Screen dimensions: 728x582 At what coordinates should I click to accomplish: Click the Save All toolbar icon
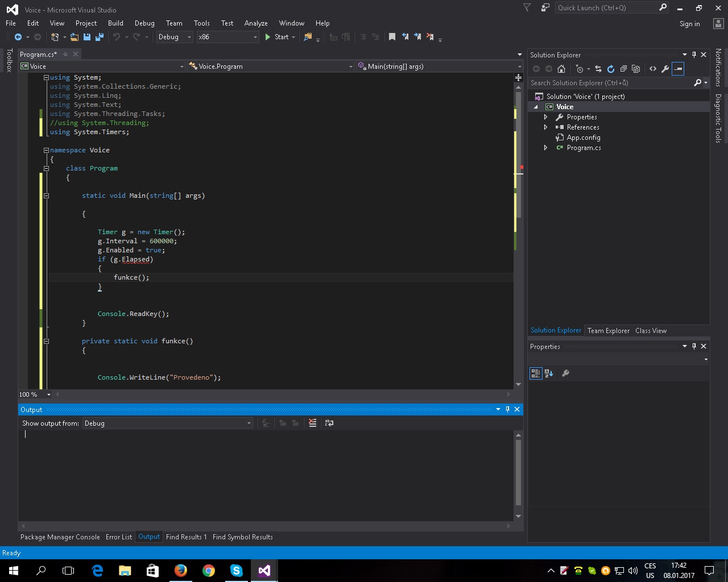100,37
